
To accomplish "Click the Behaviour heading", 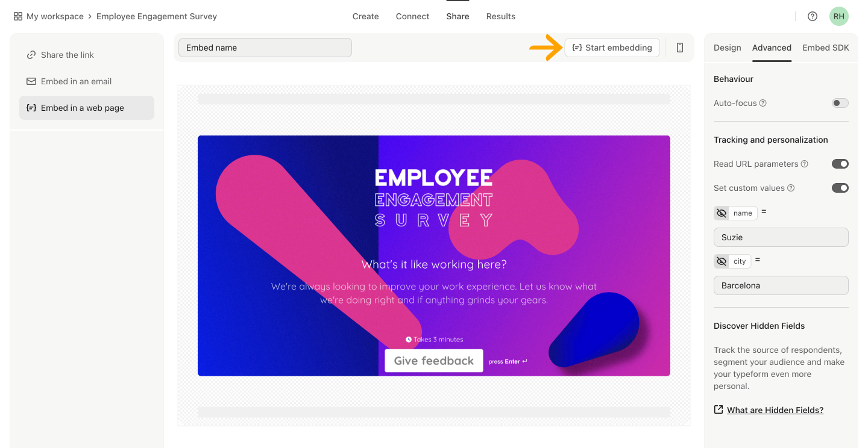I will tap(734, 79).
